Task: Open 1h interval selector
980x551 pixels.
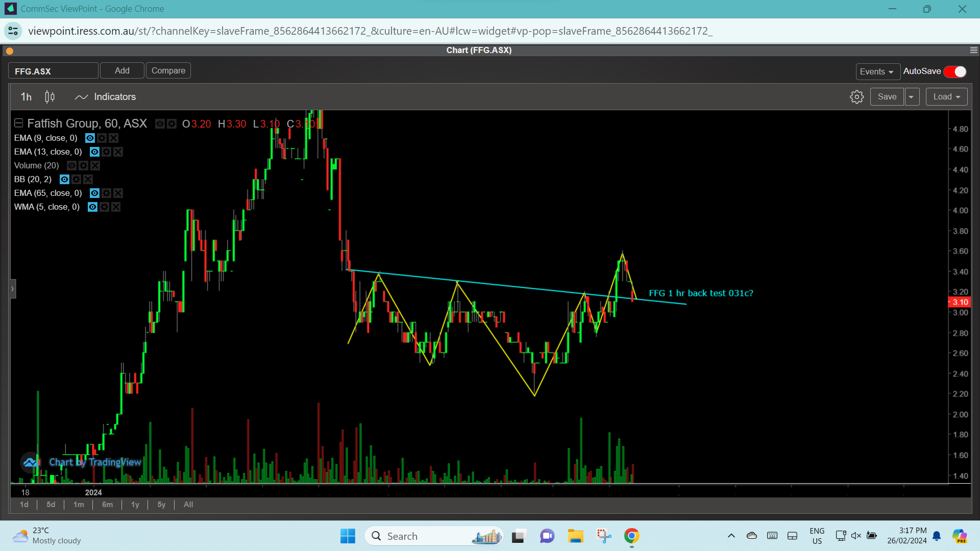Action: point(26,97)
